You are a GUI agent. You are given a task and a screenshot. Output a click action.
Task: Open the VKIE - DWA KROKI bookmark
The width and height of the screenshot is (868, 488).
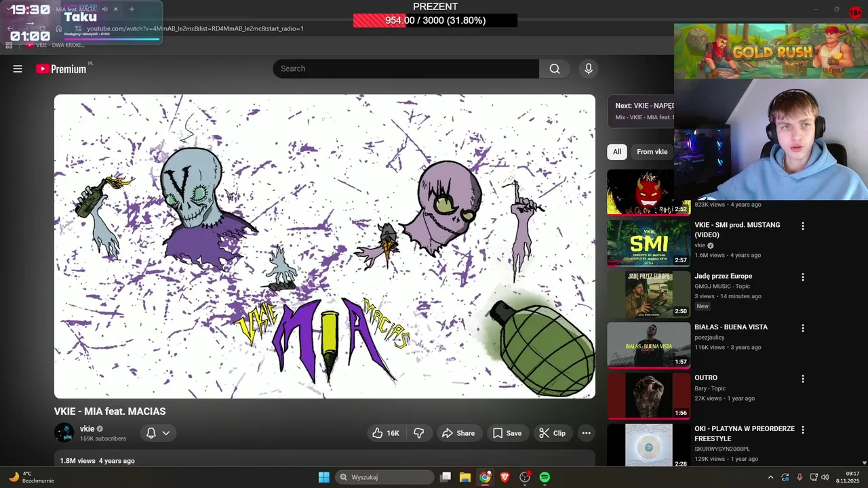pyautogui.click(x=56, y=45)
